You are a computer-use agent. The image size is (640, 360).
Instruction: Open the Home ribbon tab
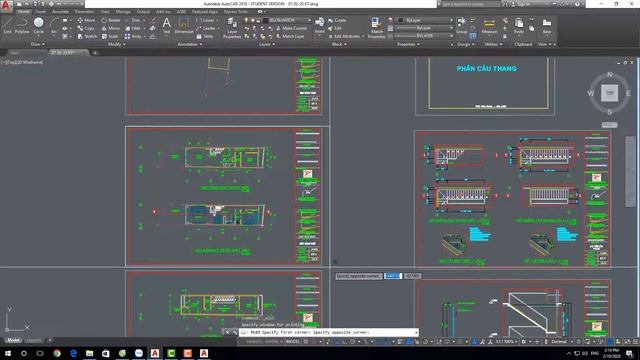(x=23, y=12)
